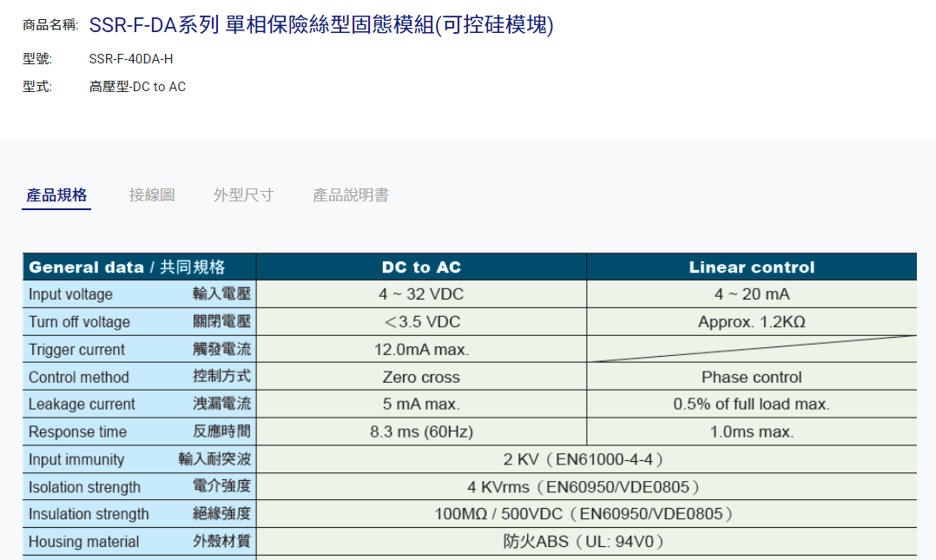Viewport: 936px width, 560px height.
Task: Click the 4 ~ 32 VDC input voltage cell
Action: [421, 294]
